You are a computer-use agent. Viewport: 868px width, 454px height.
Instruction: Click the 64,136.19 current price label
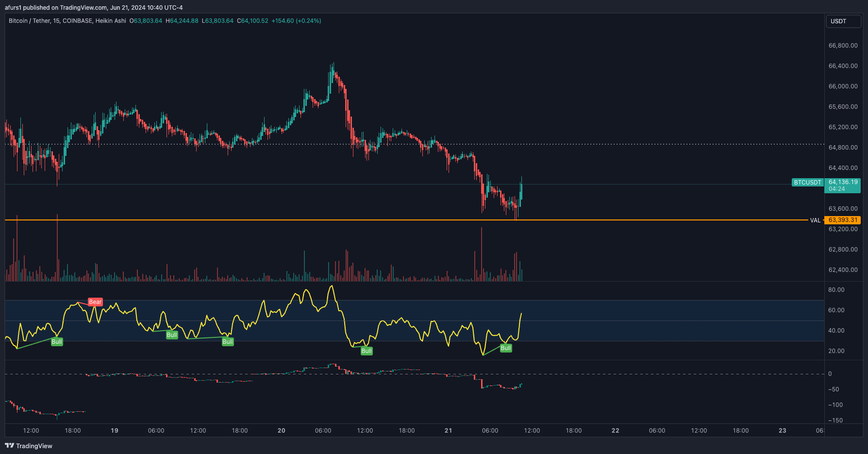point(843,182)
